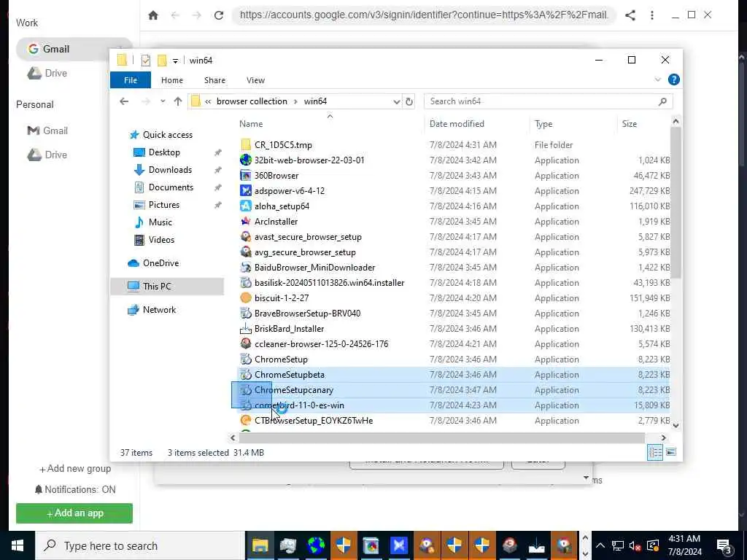Open the 32bit-web-browser-22-03-01 file icon
Viewport: 747px width, 560px height.
(245, 160)
